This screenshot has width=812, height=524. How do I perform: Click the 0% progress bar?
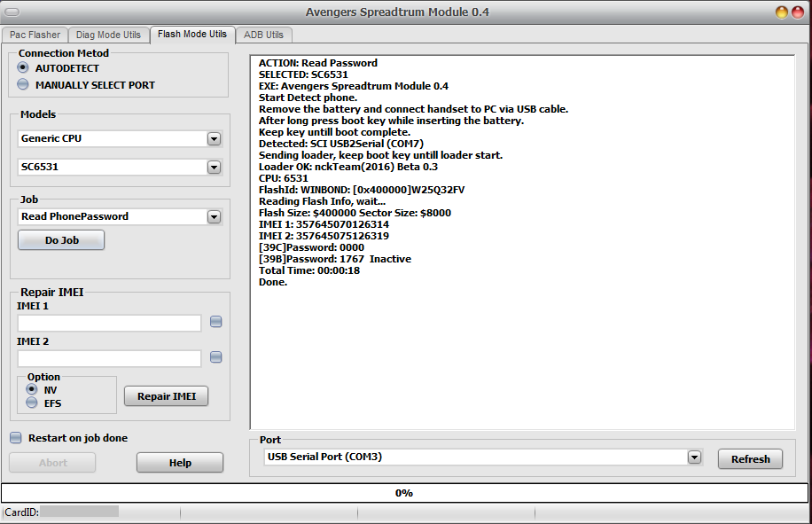pyautogui.click(x=404, y=493)
